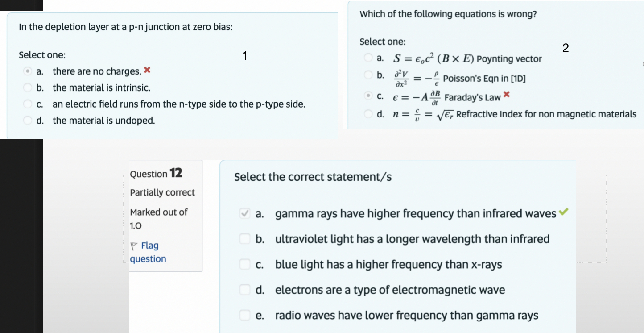This screenshot has width=644, height=333.
Task: Check 'blue light has a higher frequency than x-rays'
Action: point(244,264)
